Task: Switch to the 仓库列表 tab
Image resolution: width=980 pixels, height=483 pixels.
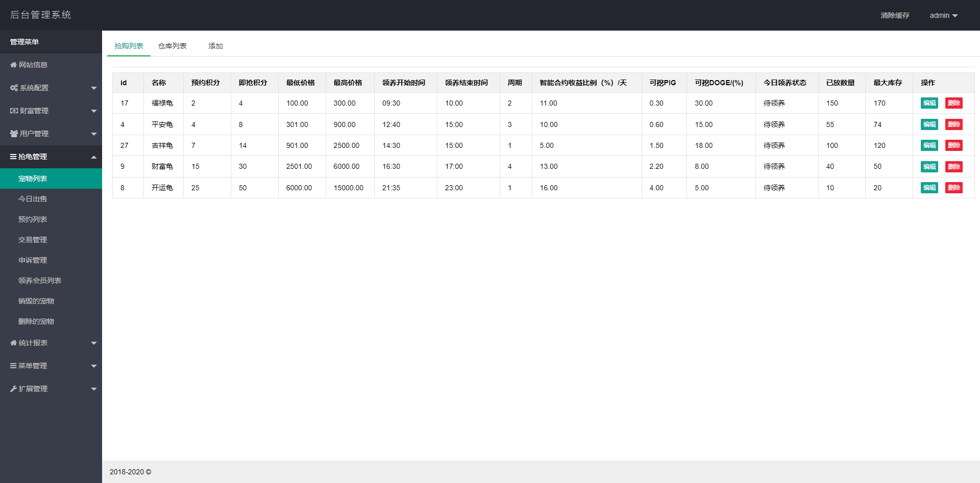Action: [x=172, y=46]
